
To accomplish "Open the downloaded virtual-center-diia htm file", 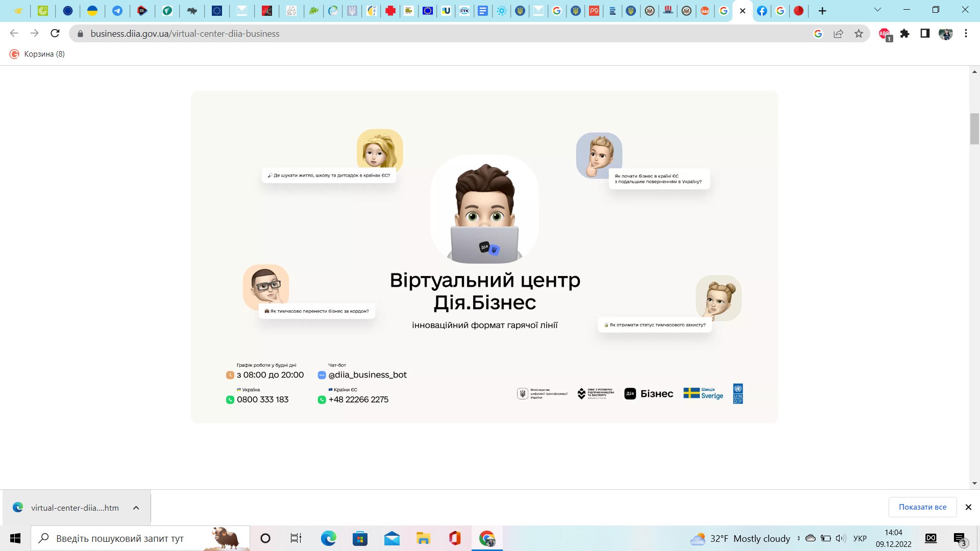I will pyautogui.click(x=75, y=508).
